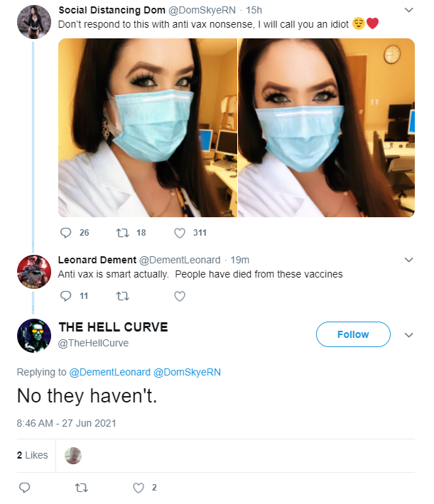Open Social Distancing Dom's profile avatar

pyautogui.click(x=34, y=22)
